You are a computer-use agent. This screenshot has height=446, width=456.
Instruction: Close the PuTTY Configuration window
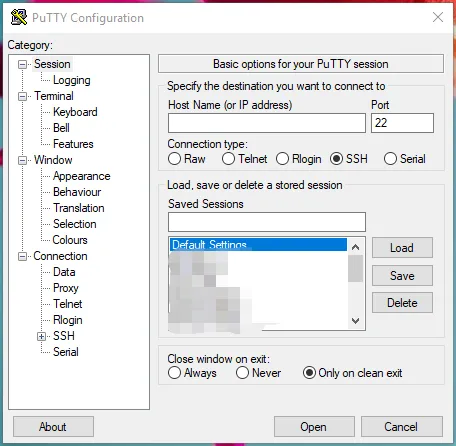click(438, 17)
